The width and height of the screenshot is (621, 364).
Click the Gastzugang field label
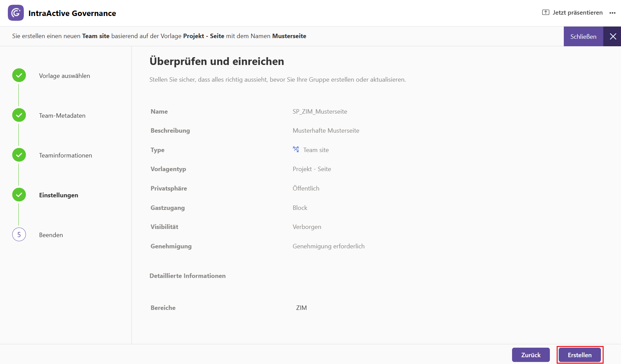(x=168, y=208)
